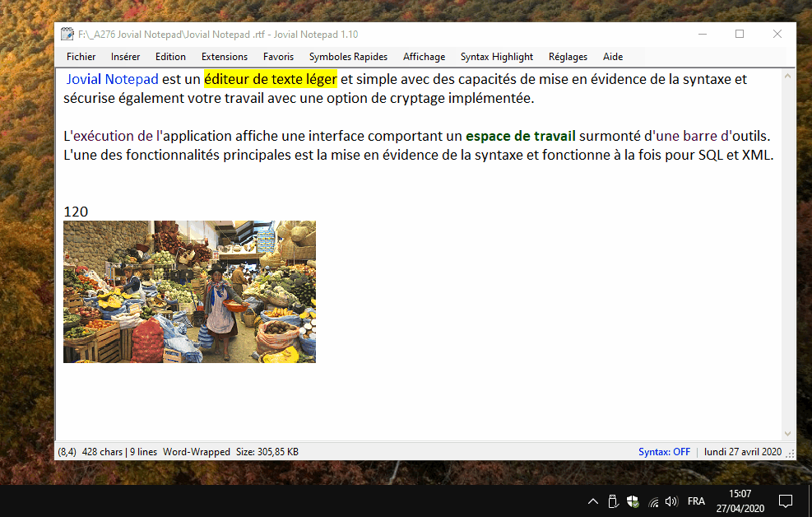Click the scrollbar up arrow
The image size is (812, 517).
(787, 77)
